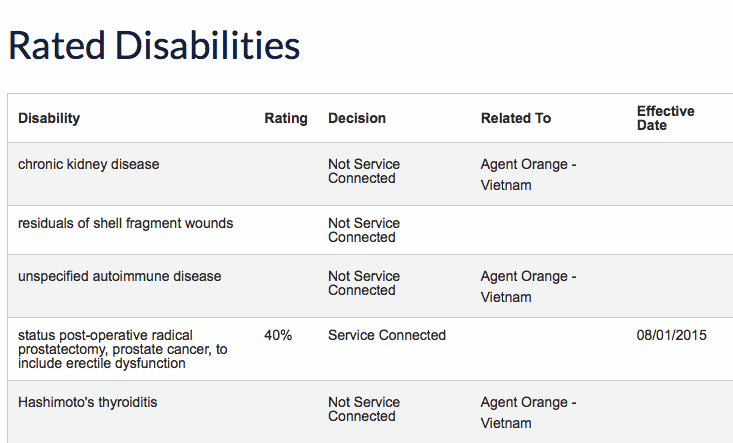Click the 08/01/2015 effective date
Screen dimensions: 733x443
pos(671,335)
